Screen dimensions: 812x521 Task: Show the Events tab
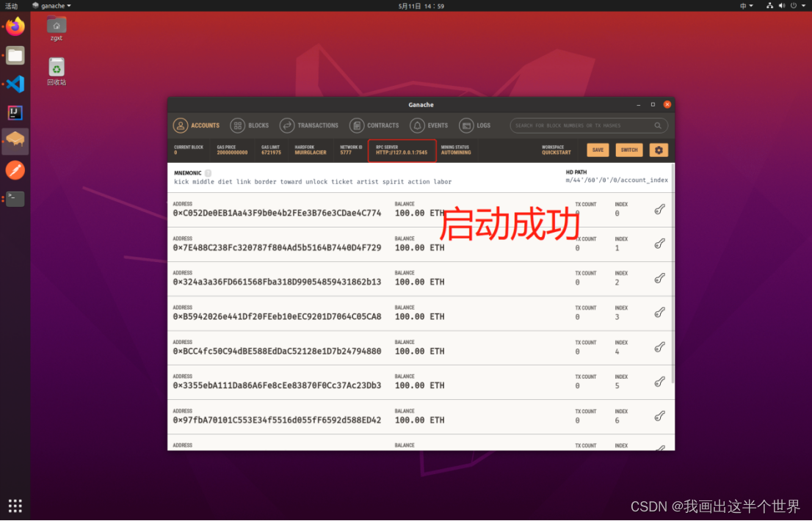[x=429, y=125]
